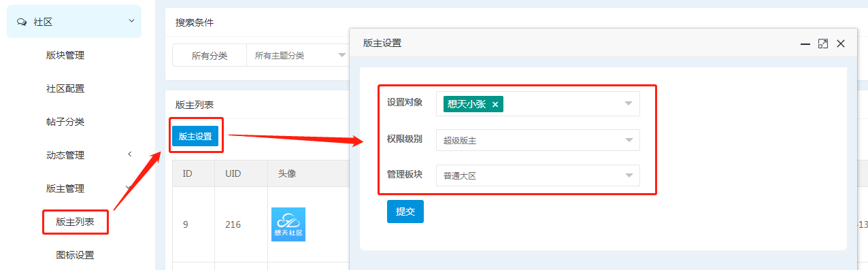Viewport: 868px width, 270px height.
Task: Open 管理板块 dropdown showing 普通大区
Action: (538, 175)
